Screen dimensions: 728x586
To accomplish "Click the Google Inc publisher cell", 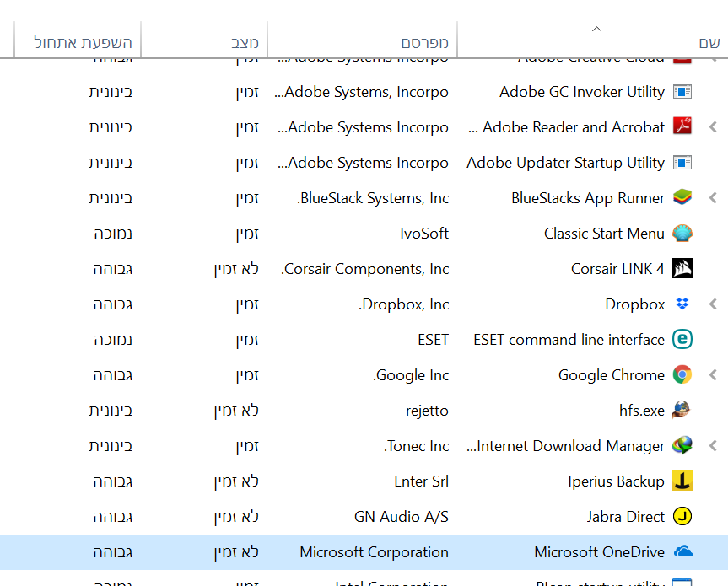I will pyautogui.click(x=411, y=375).
